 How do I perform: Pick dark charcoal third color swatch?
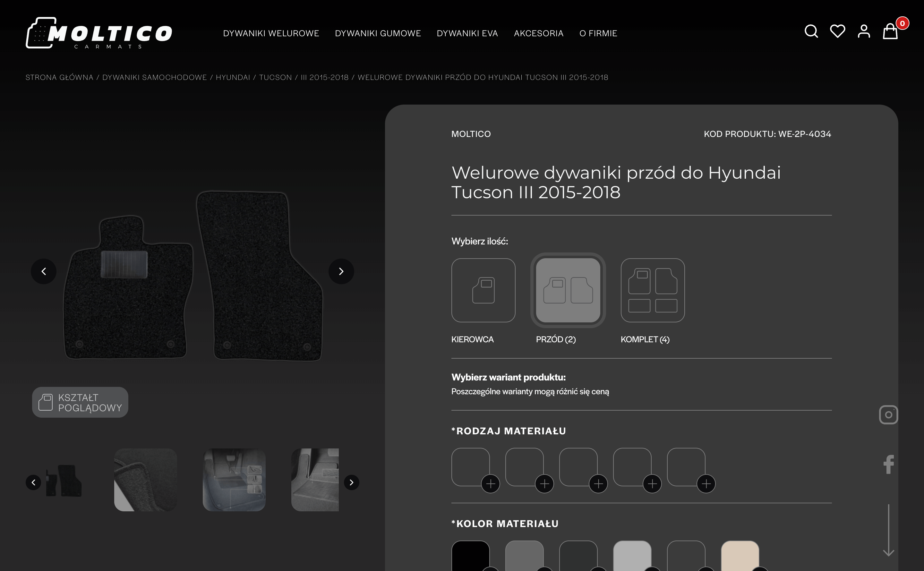578,556
